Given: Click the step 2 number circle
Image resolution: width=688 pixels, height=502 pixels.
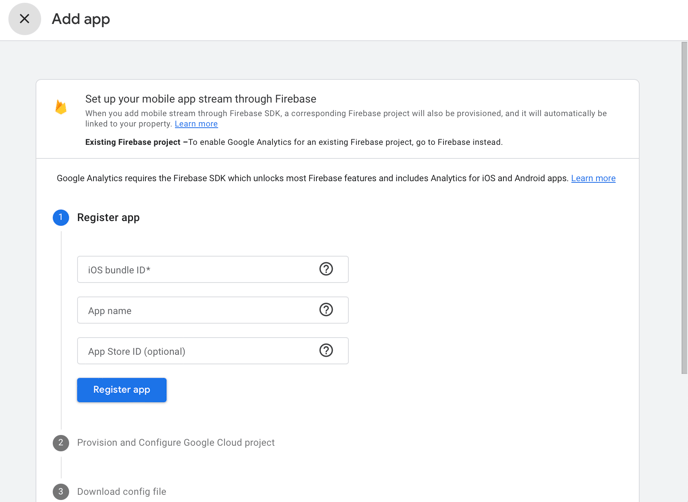Looking at the screenshot, I should (61, 442).
